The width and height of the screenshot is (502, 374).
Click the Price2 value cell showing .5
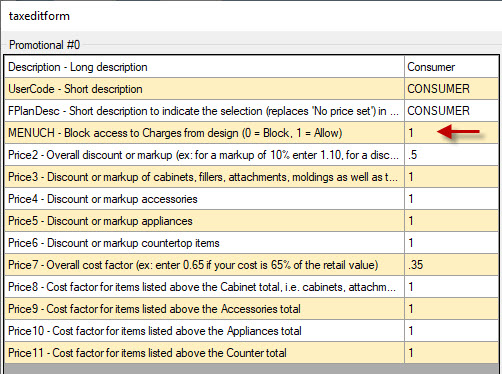451,155
